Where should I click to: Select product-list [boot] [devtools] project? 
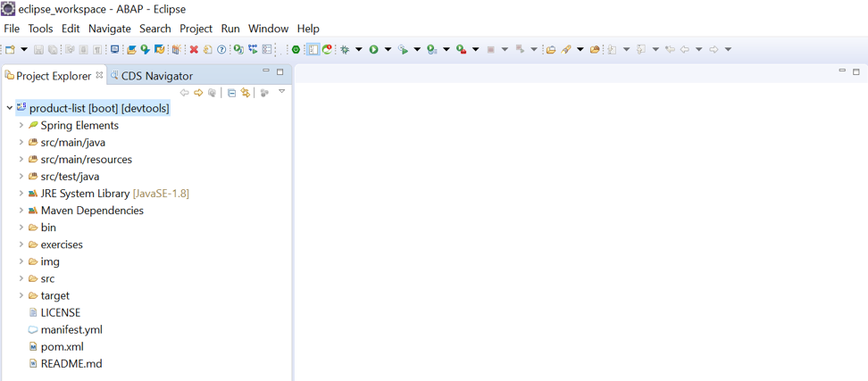pyautogui.click(x=100, y=108)
